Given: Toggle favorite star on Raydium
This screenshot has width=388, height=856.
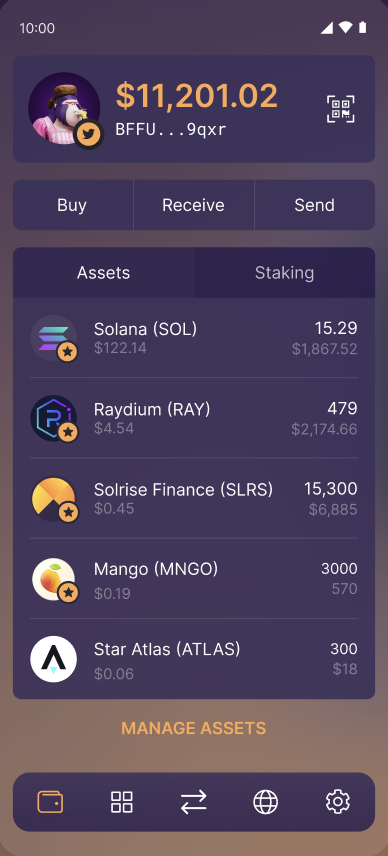Looking at the screenshot, I should pos(68,433).
